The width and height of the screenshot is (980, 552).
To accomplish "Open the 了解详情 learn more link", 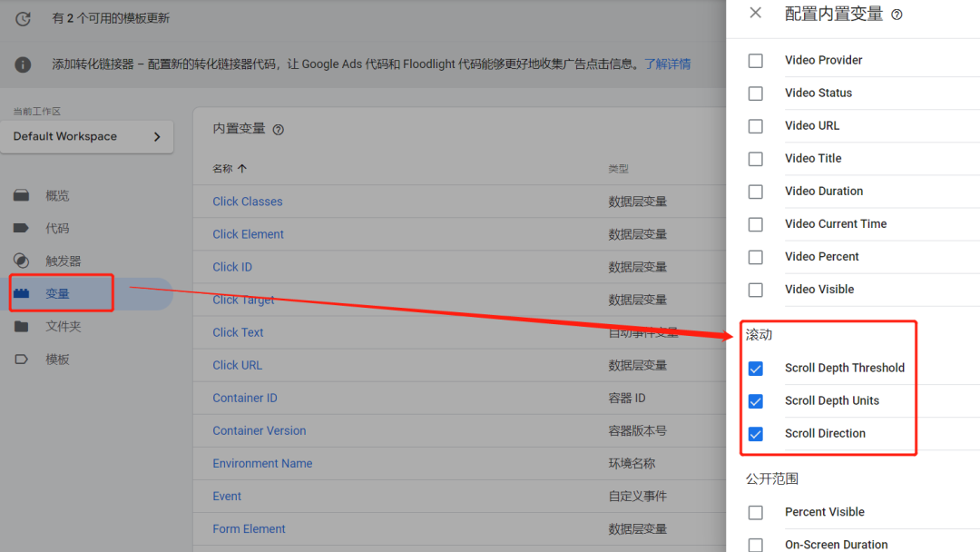I will pyautogui.click(x=667, y=64).
